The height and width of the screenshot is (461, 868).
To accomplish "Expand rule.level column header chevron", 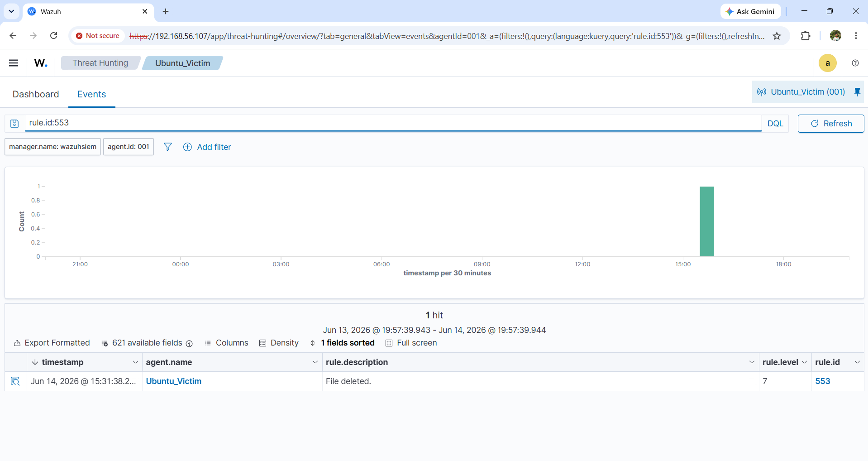I will pos(804,362).
